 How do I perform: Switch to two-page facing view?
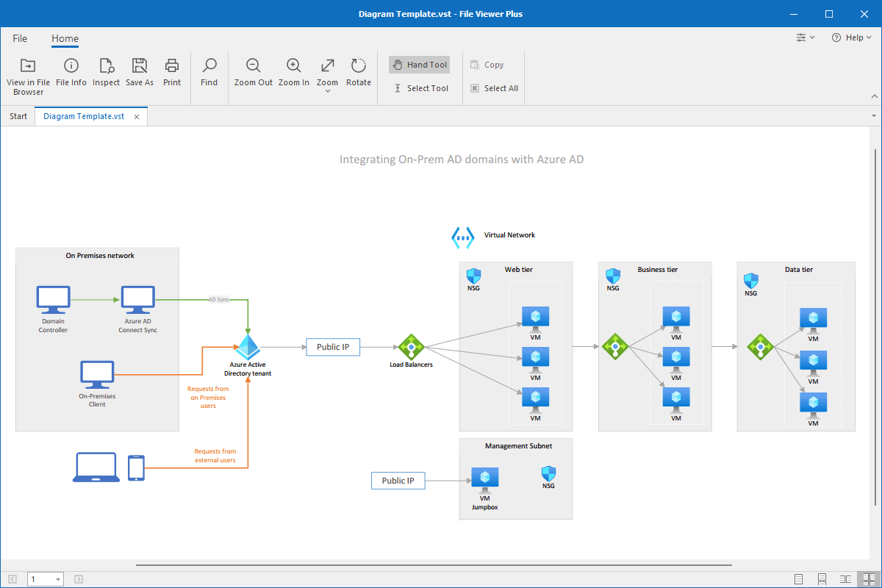pyautogui.click(x=846, y=579)
